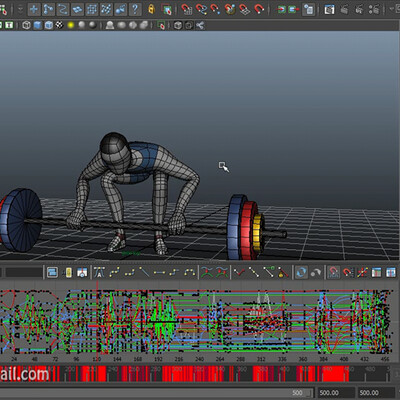
Task: Toggle the curve selection mask icon
Action: coord(63,9)
